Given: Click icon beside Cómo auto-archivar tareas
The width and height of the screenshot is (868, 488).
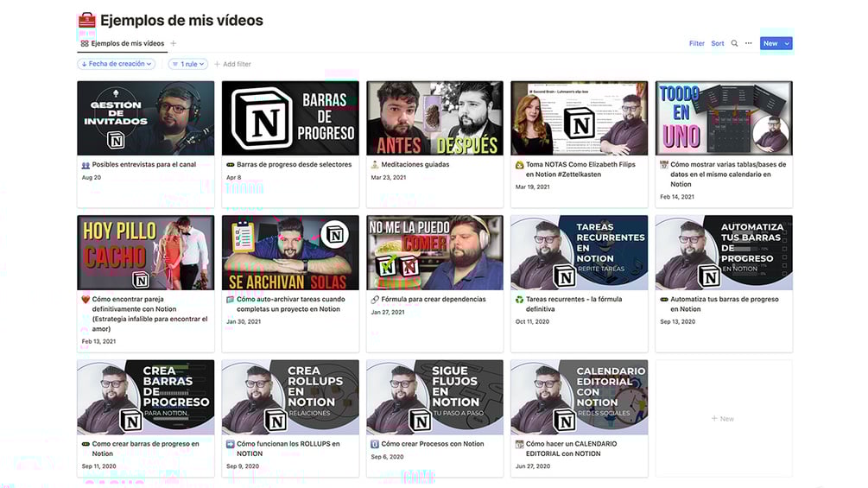Looking at the screenshot, I should pos(231,300).
